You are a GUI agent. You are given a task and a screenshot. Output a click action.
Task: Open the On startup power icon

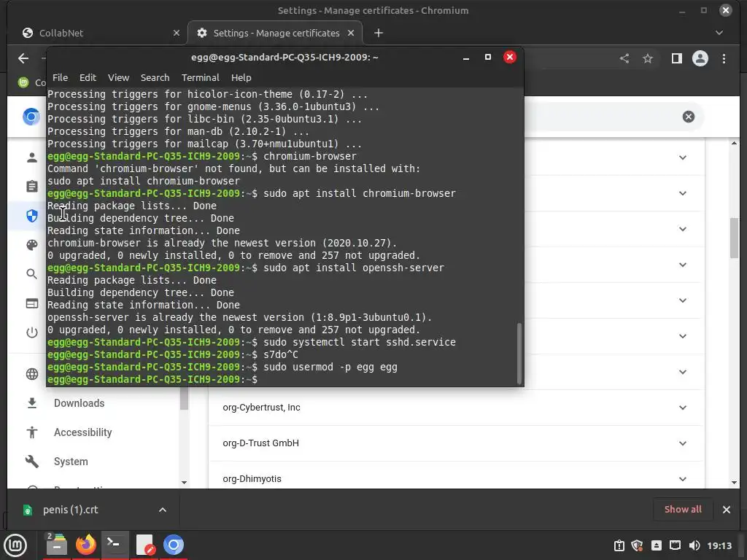click(x=32, y=332)
